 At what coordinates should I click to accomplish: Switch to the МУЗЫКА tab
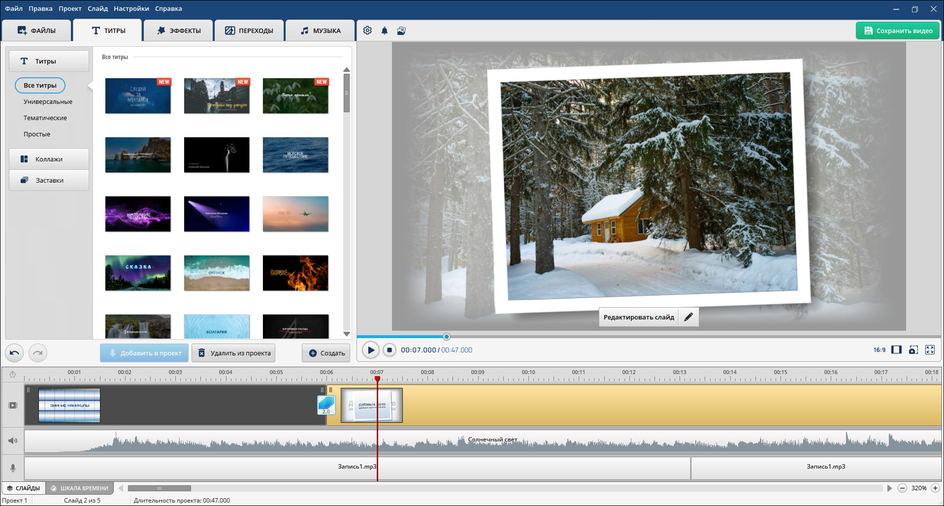[x=320, y=31]
